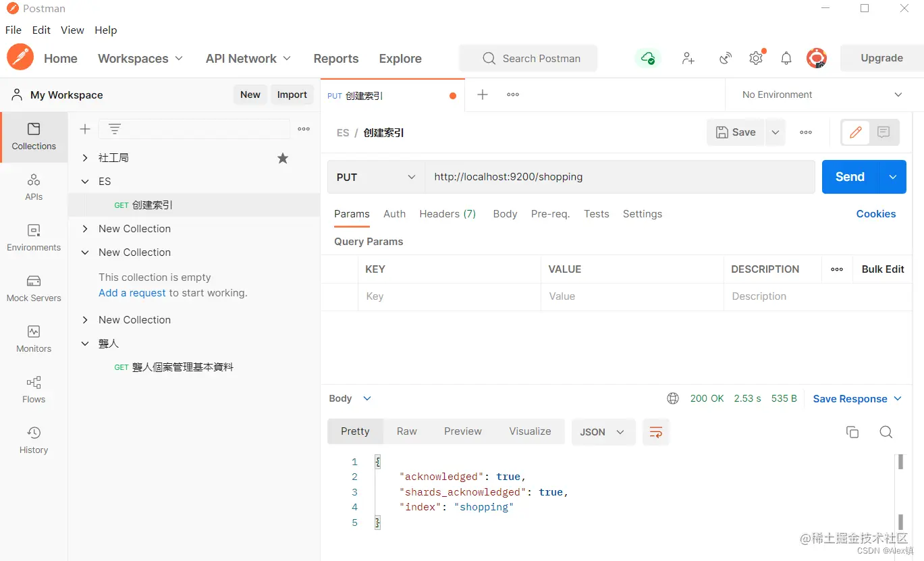Open the Save options arrow

[x=776, y=132]
